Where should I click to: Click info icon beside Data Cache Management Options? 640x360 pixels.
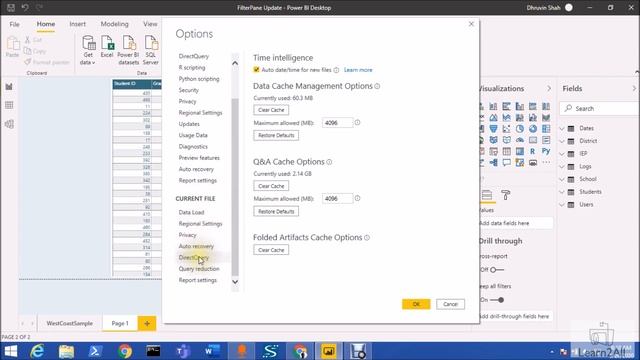(377, 86)
